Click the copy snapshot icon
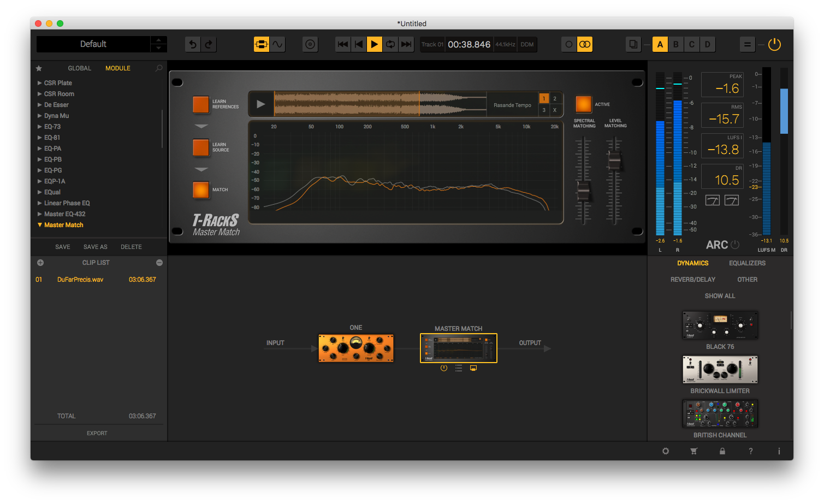The height and width of the screenshot is (504, 824). tap(633, 44)
